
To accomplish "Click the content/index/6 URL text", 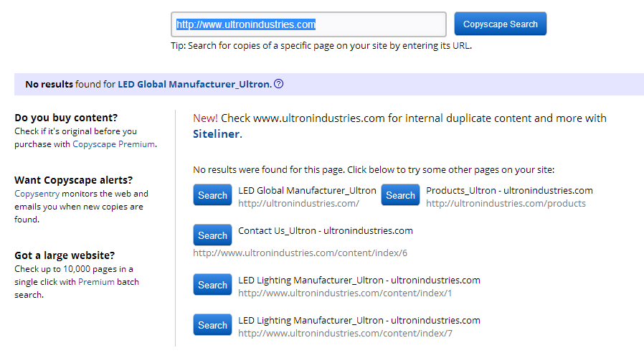I will pos(300,253).
